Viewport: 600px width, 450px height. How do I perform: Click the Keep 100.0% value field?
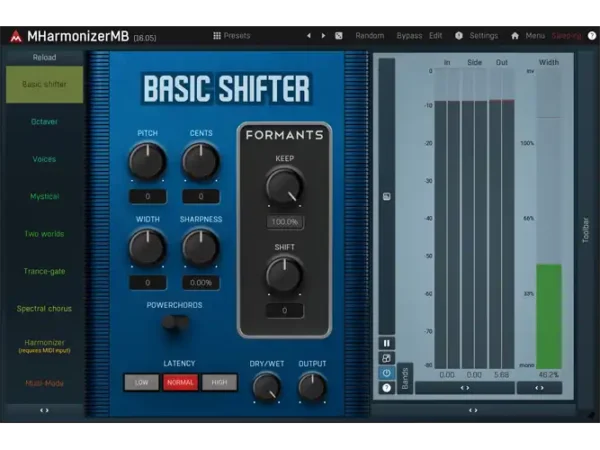point(285,222)
